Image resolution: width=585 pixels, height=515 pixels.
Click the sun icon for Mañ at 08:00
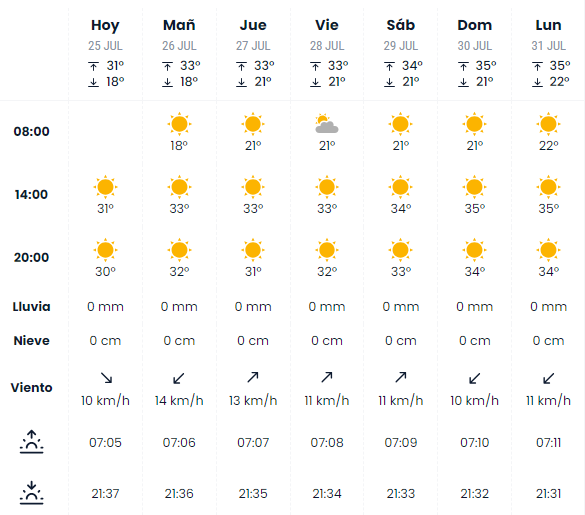(179, 124)
